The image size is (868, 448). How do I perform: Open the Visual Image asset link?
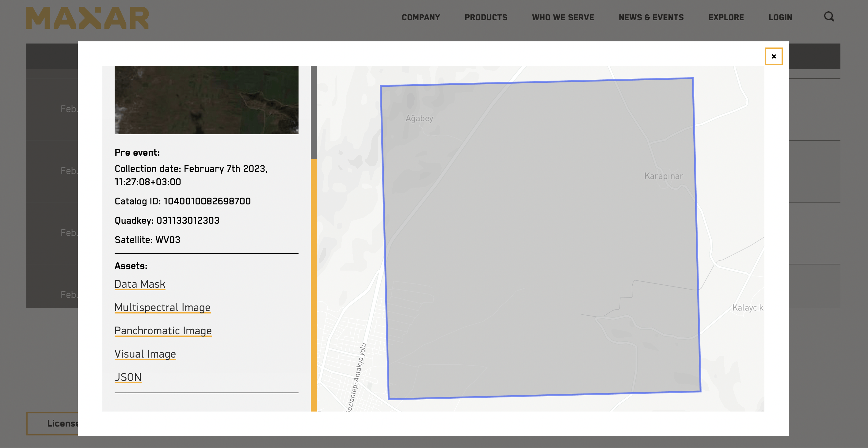145,354
